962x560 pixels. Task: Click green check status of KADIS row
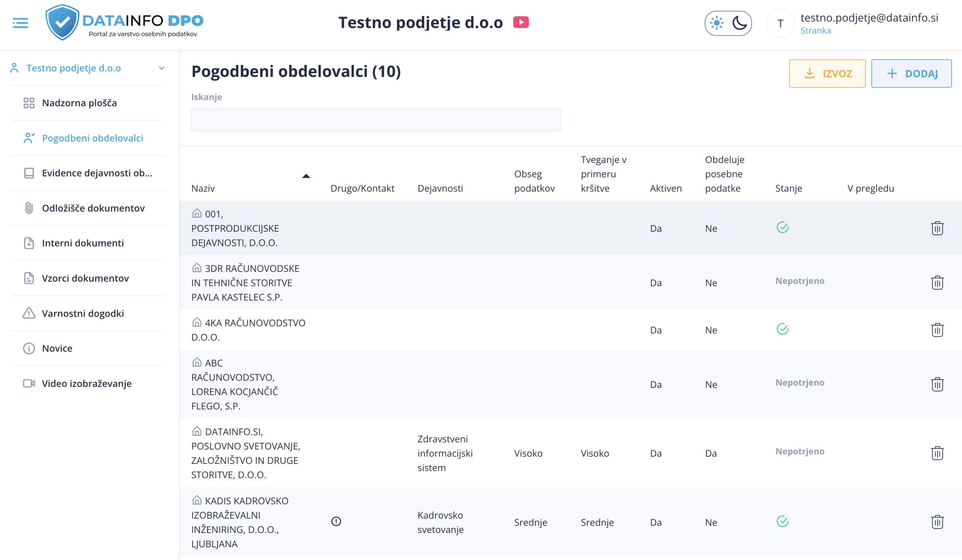(783, 521)
